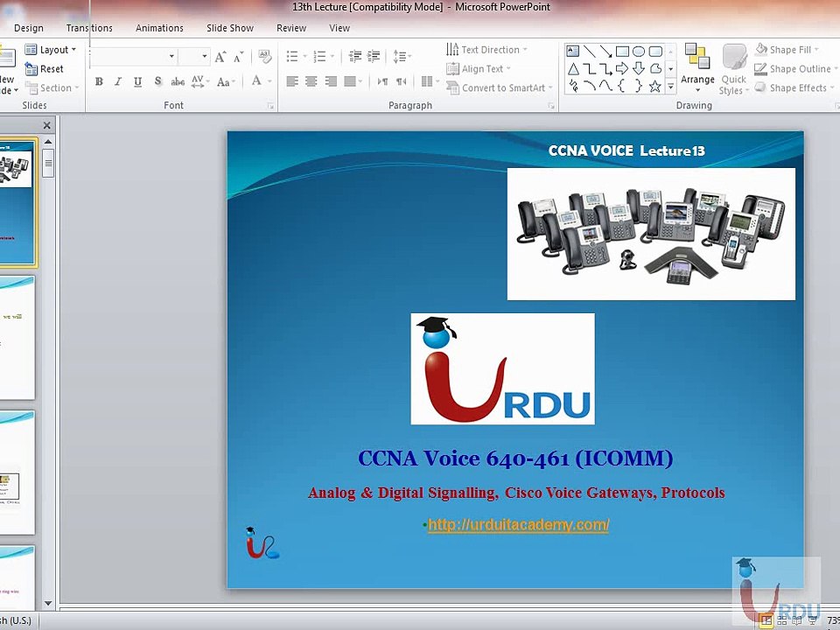Click the urduitacademy.com hyperlink
The height and width of the screenshot is (630, 840).
(519, 524)
